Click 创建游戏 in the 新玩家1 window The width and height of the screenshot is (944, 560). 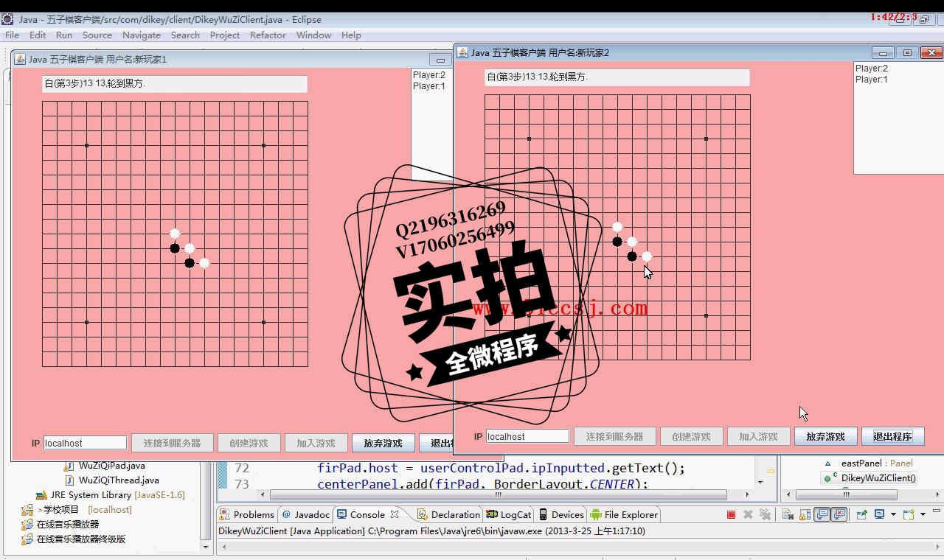coord(249,443)
